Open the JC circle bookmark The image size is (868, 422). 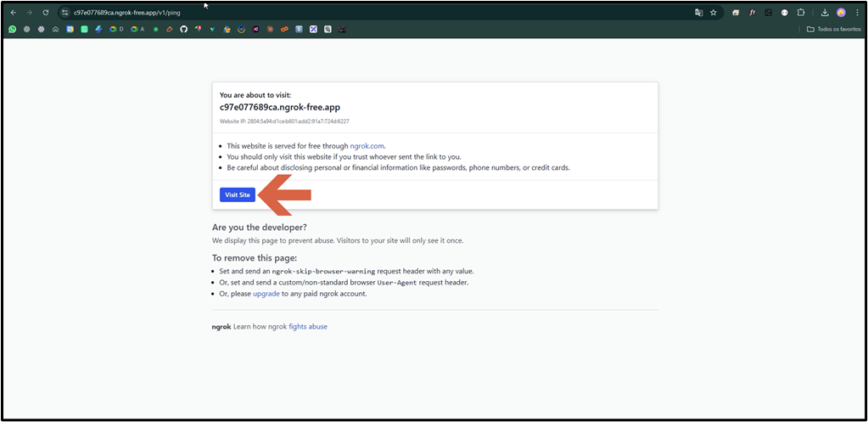tap(255, 30)
